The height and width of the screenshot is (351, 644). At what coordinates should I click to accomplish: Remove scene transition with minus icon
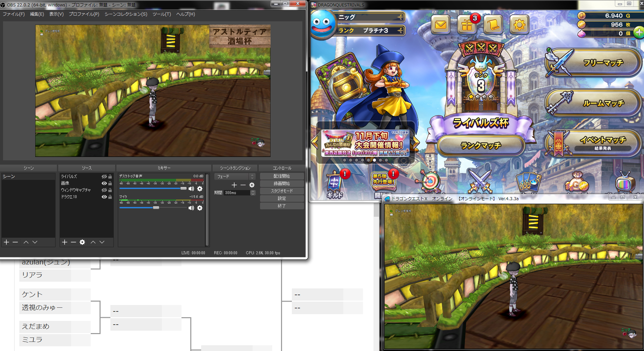[x=243, y=185]
